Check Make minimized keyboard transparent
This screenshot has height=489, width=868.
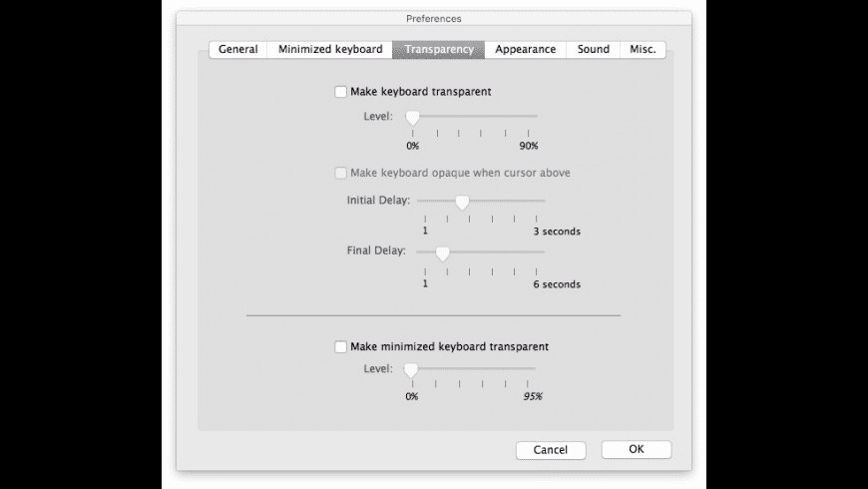click(x=341, y=347)
